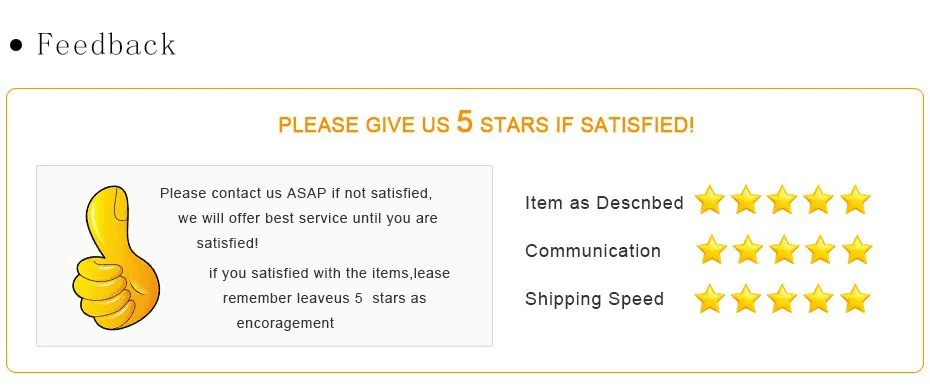The width and height of the screenshot is (930, 392).
Task: Select third star in Shipping Speed row
Action: (782, 298)
